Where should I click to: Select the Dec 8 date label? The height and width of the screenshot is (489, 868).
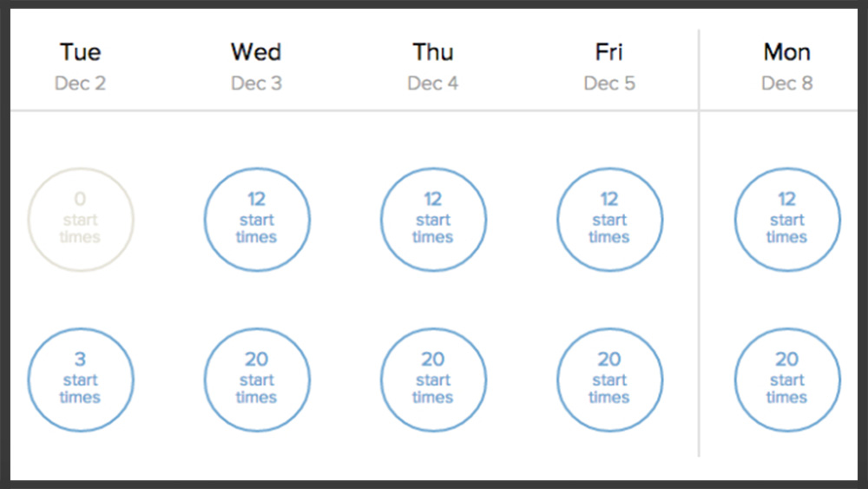pyautogui.click(x=786, y=83)
